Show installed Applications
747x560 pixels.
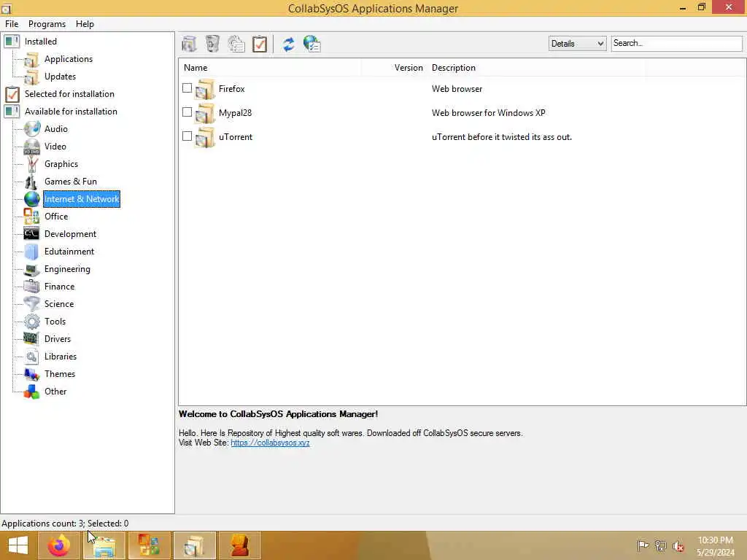pos(69,59)
